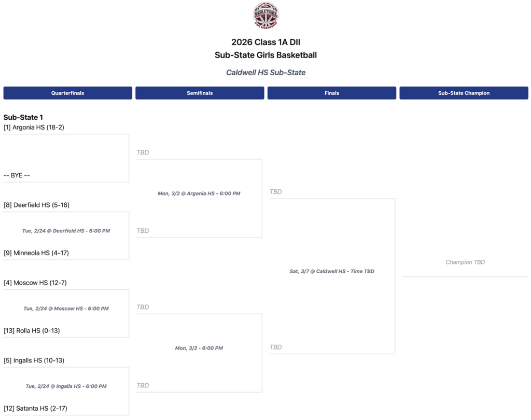Click the Finals round header
531x420 pixels.
click(332, 93)
